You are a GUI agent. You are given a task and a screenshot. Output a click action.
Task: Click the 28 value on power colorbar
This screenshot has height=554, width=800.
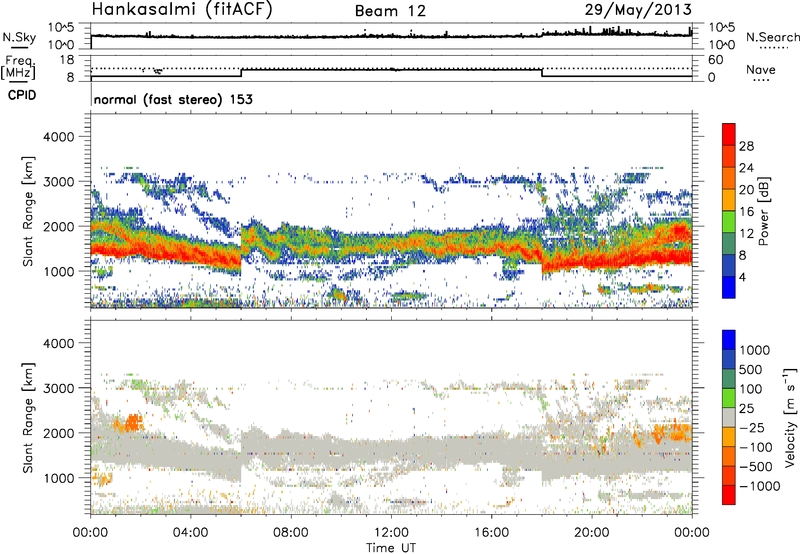tap(746, 146)
